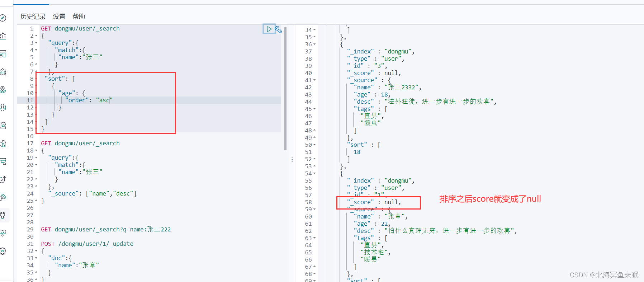Collapse the tags array at line 63 in response pane
This screenshot has height=282, width=644.
[314, 238]
